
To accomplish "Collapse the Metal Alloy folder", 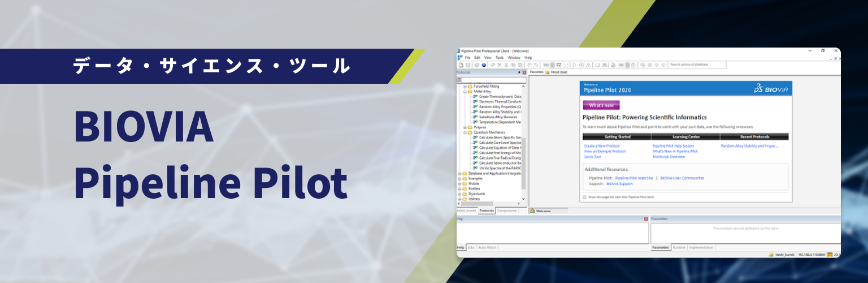I will (x=465, y=91).
